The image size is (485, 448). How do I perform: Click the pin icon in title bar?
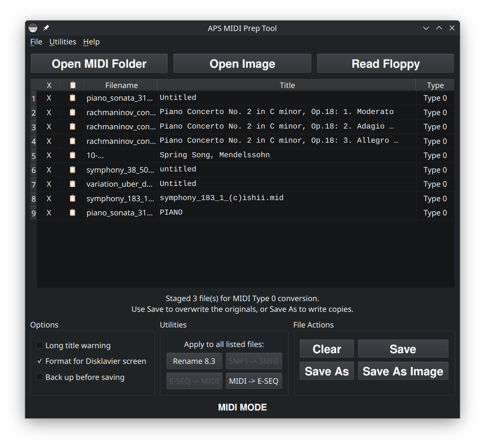point(46,28)
